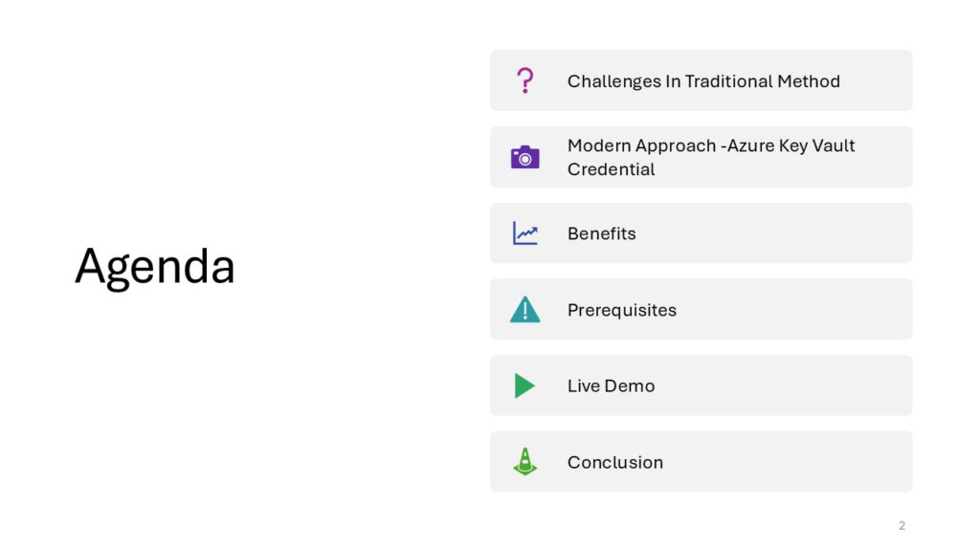The width and height of the screenshot is (980, 551).
Task: Click the purple question mark icon
Action: (x=525, y=80)
